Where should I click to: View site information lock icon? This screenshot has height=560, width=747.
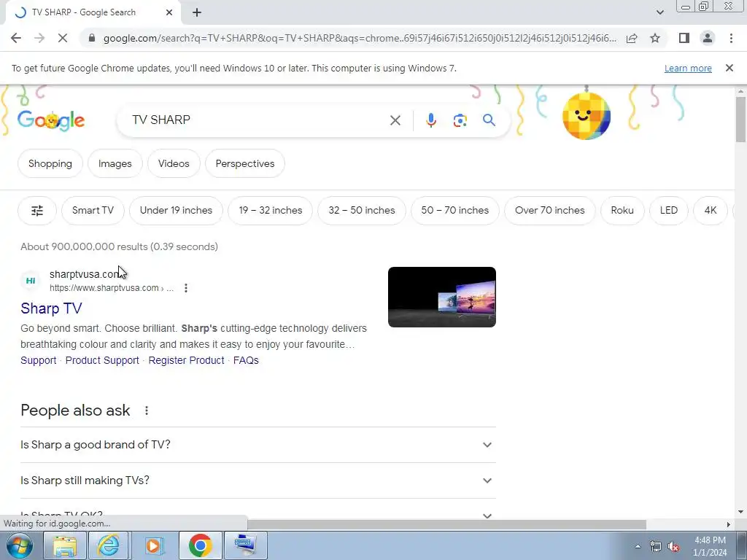(92, 38)
